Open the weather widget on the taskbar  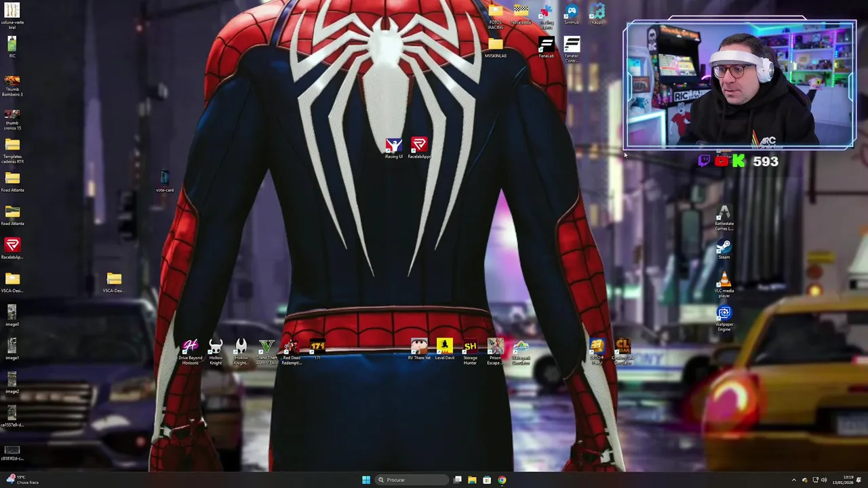click(x=22, y=480)
